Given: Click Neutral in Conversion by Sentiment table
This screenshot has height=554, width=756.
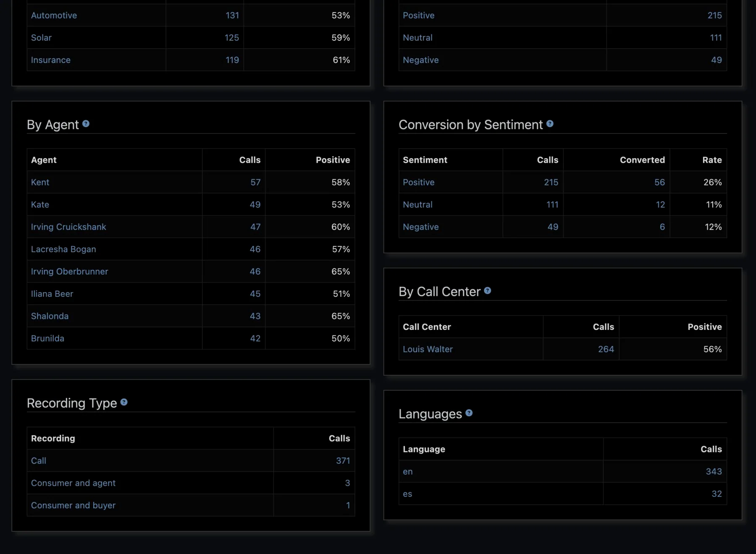Looking at the screenshot, I should (x=417, y=204).
